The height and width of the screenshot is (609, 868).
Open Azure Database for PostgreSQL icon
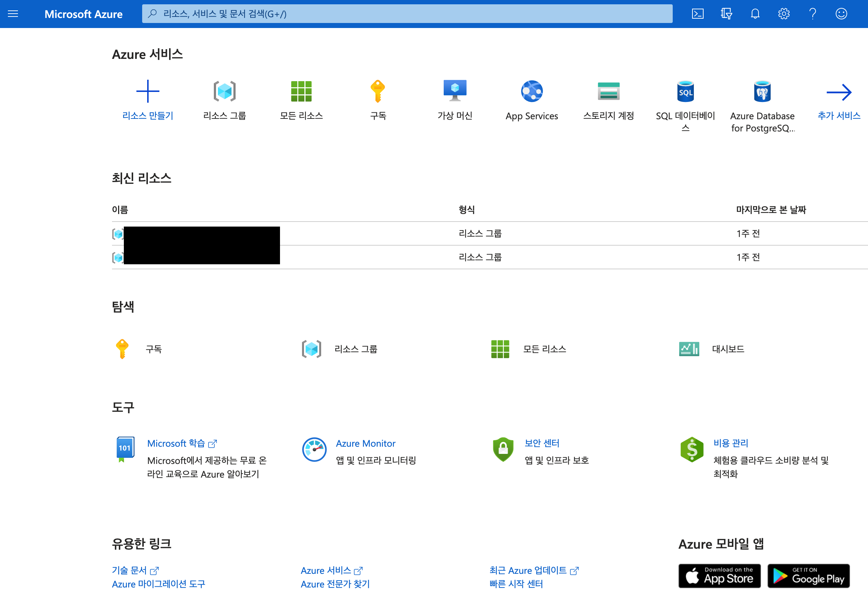coord(762,91)
